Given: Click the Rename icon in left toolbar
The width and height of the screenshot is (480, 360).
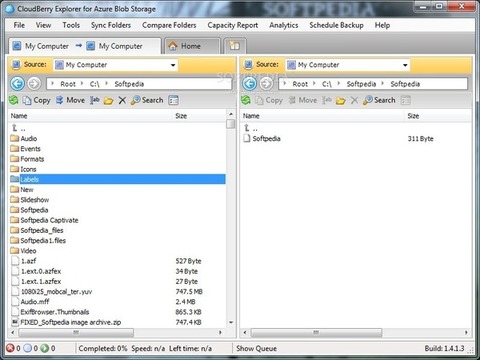Looking at the screenshot, I should (x=95, y=100).
